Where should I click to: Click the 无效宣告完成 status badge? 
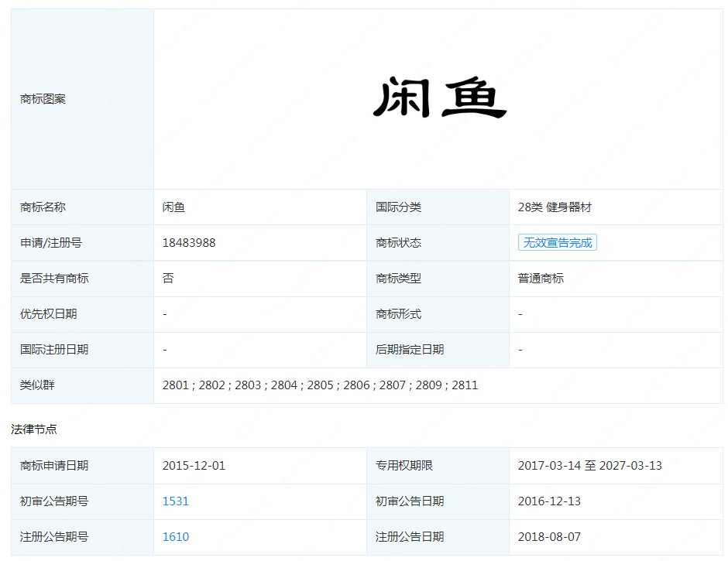[557, 243]
